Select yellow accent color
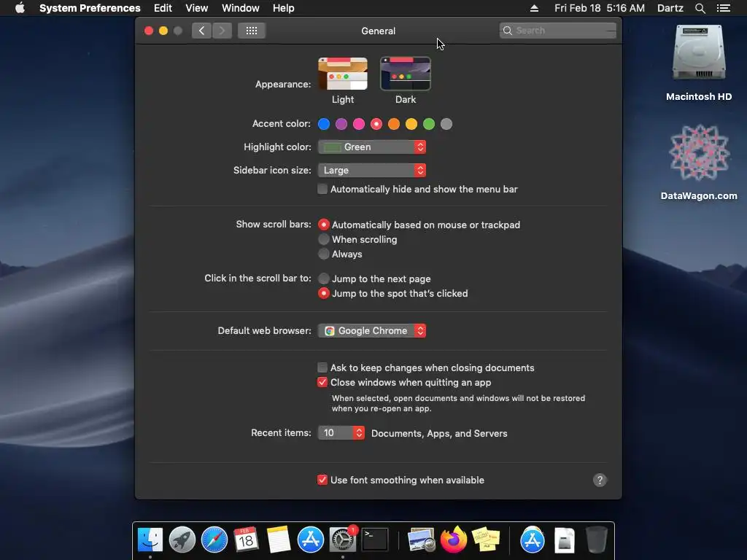 coord(411,124)
